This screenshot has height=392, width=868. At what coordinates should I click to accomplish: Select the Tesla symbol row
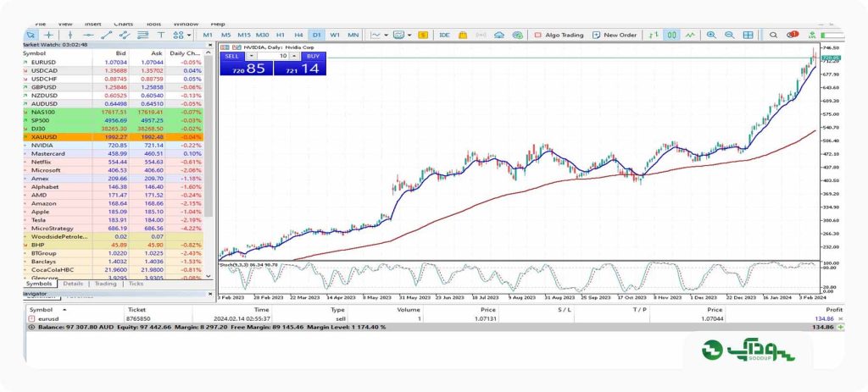click(x=114, y=220)
